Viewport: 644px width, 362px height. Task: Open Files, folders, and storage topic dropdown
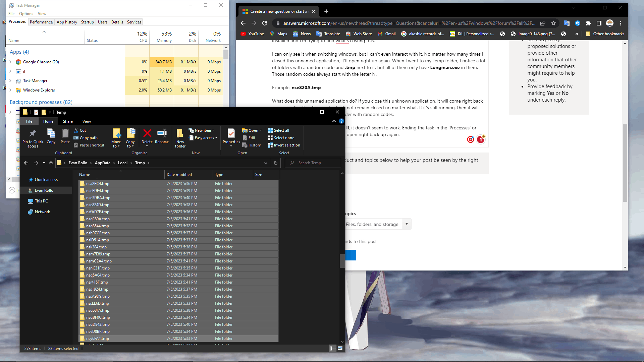(407, 224)
